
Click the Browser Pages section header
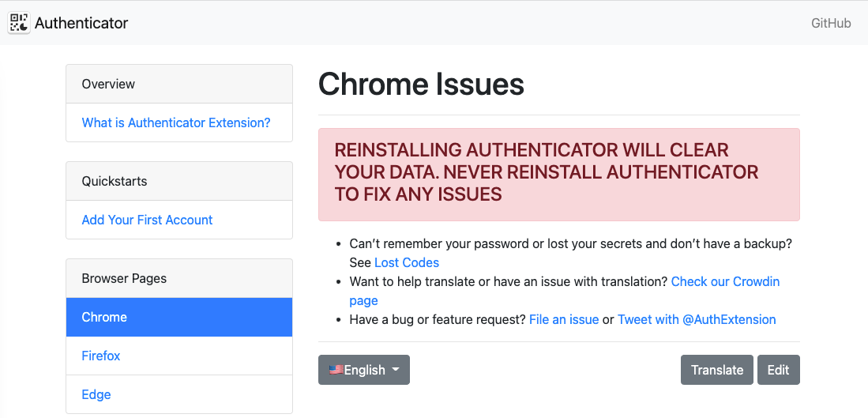point(179,278)
